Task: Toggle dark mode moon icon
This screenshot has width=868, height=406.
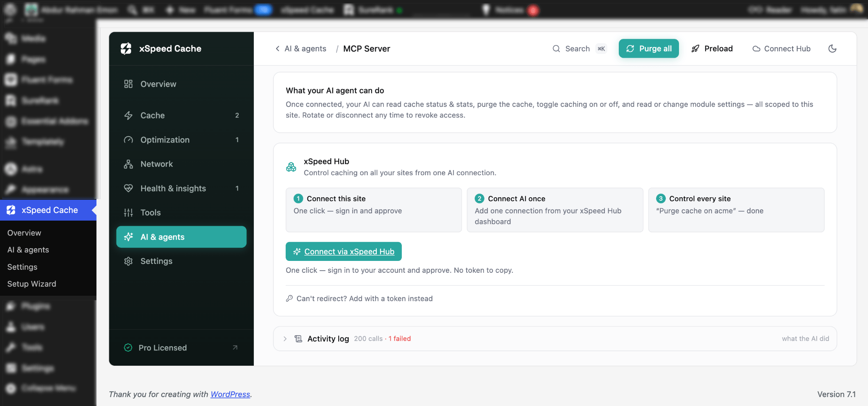Action: click(832, 49)
